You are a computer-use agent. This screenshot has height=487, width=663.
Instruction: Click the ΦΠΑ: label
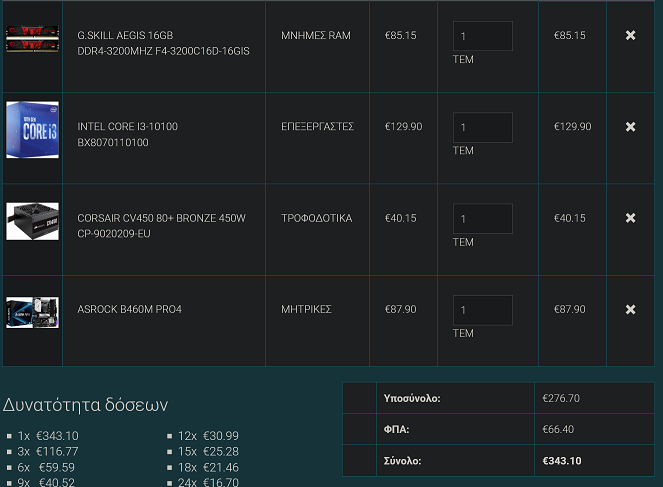click(396, 430)
